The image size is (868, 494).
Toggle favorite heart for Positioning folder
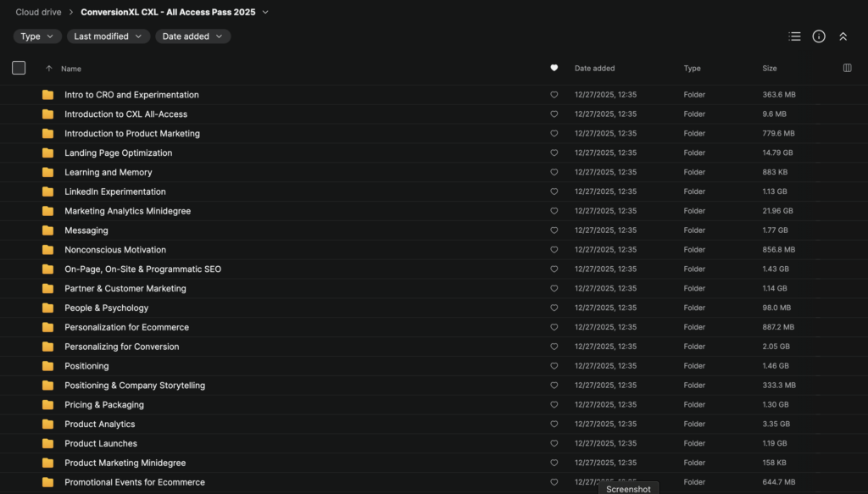coord(554,366)
